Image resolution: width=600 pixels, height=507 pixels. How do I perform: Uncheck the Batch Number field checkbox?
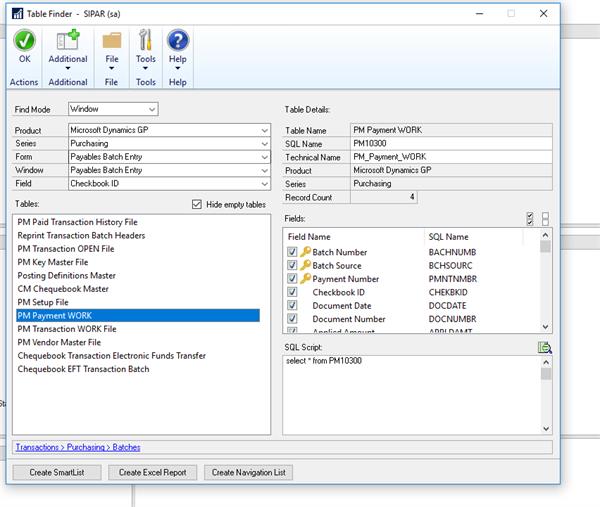(292, 253)
